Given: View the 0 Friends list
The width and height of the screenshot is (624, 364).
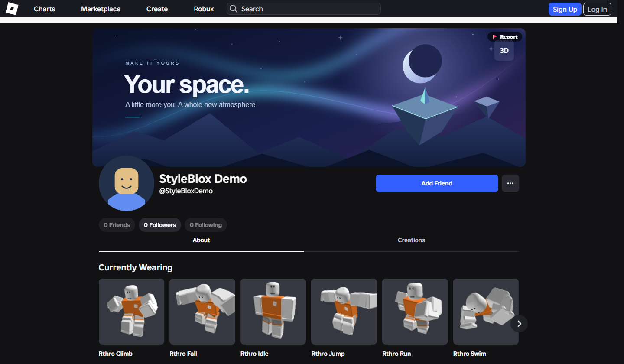Looking at the screenshot, I should [x=117, y=225].
